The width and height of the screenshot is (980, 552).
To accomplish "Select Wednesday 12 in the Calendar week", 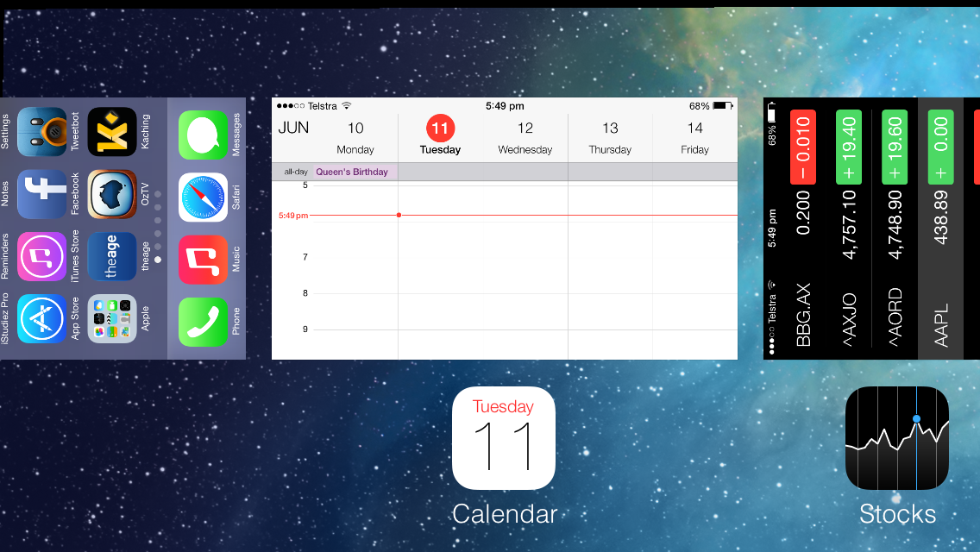I will [x=525, y=137].
